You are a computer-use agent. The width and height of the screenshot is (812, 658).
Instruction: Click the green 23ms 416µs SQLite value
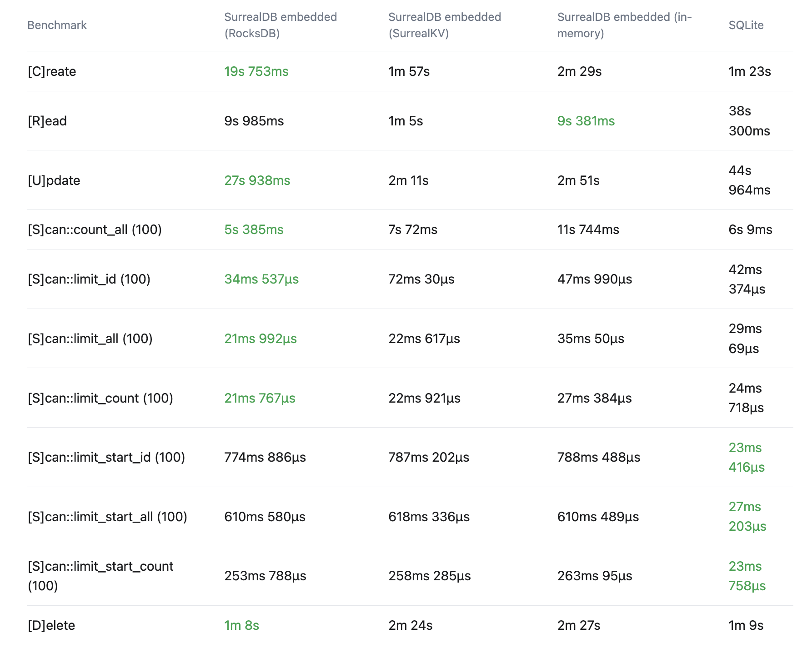[747, 457]
